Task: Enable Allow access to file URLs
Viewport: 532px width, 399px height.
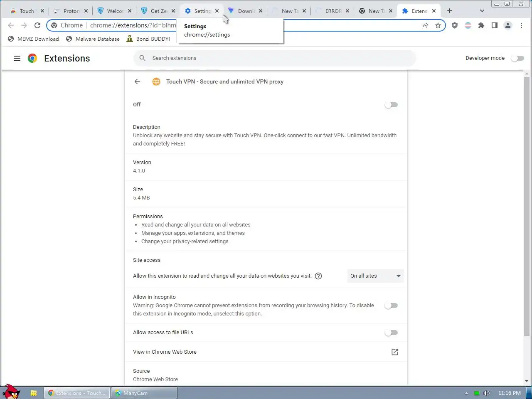Action: tap(391, 332)
